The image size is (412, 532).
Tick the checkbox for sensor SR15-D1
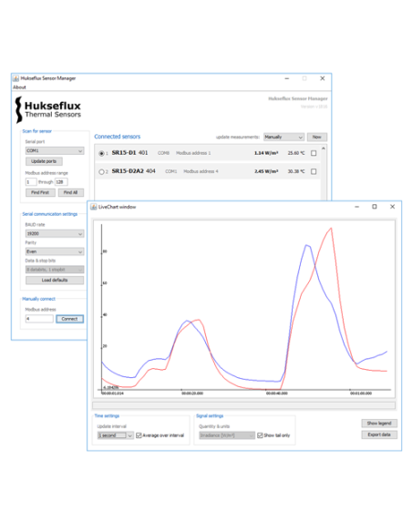314,153
